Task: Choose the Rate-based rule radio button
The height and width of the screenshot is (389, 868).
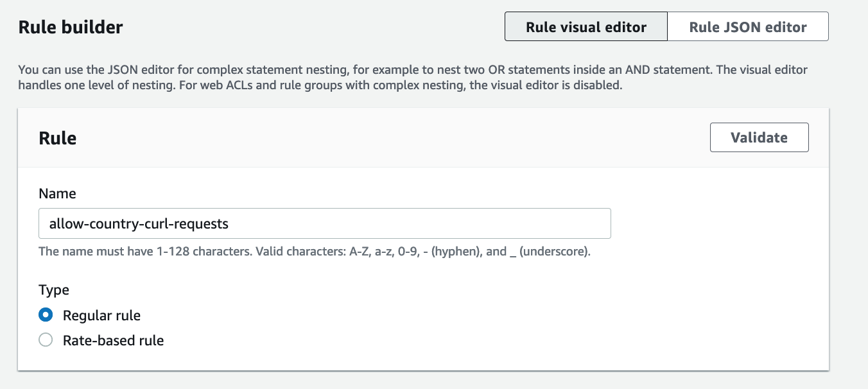Action: pyautogui.click(x=46, y=340)
